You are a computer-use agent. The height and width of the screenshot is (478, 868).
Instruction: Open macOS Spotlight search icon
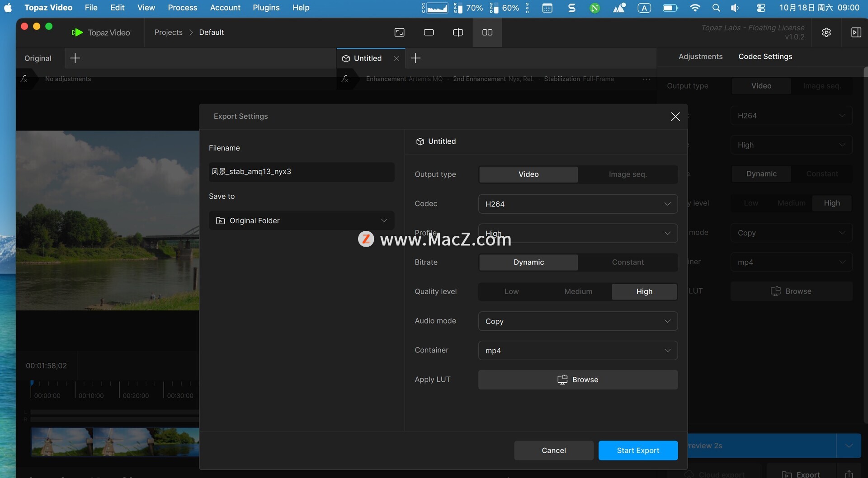coord(716,8)
